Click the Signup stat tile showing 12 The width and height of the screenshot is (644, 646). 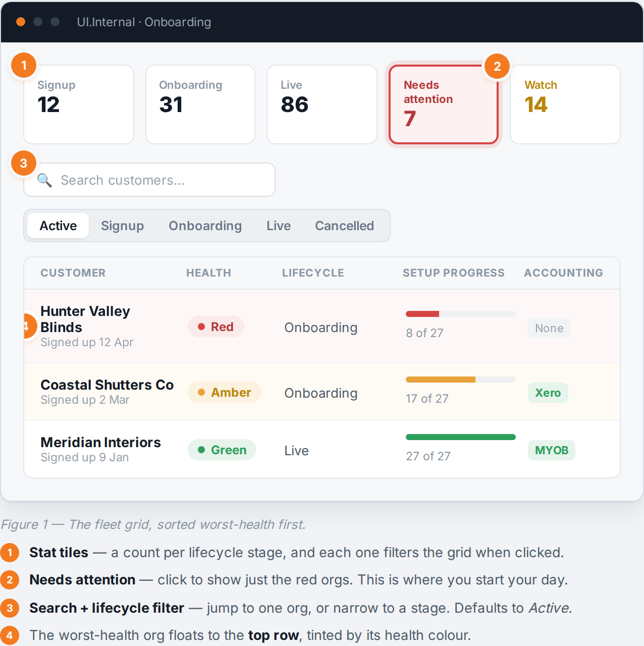pos(79,104)
